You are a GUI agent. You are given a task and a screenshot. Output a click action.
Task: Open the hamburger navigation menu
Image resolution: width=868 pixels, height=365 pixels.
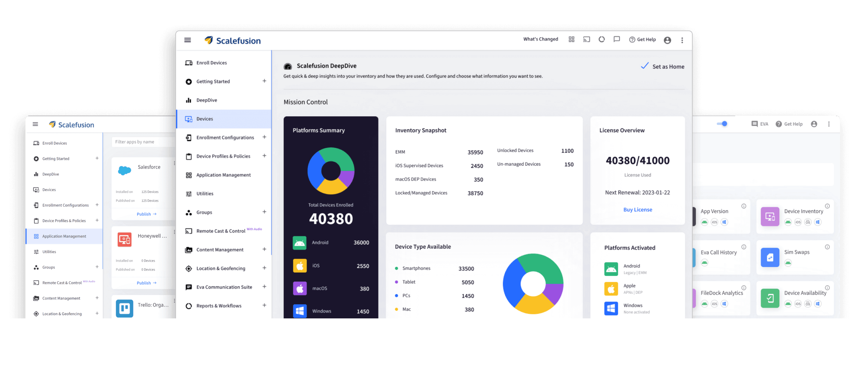(187, 40)
